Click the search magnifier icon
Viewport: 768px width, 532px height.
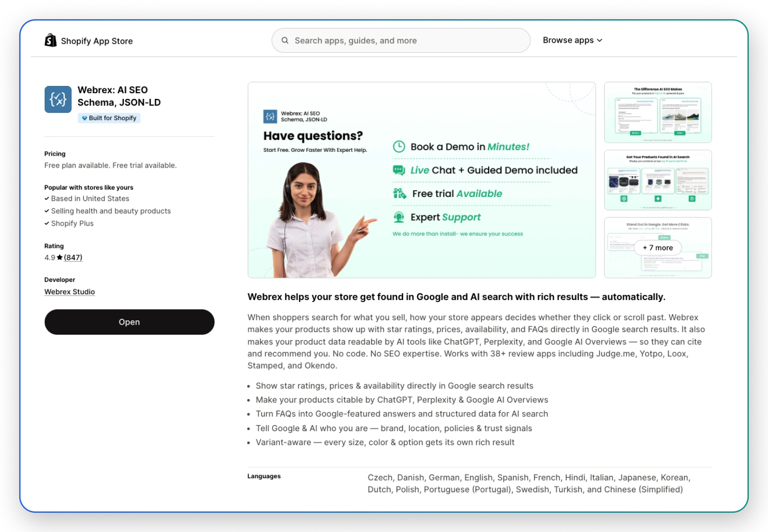point(285,40)
